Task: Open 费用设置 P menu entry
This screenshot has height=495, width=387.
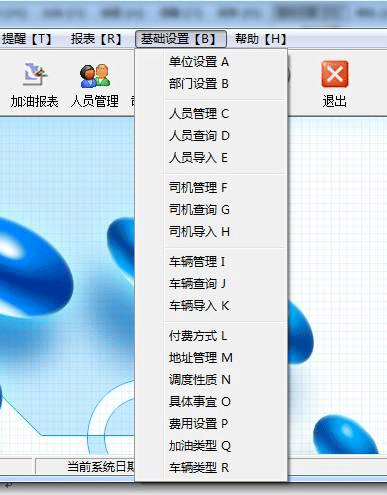Action: 211,424
